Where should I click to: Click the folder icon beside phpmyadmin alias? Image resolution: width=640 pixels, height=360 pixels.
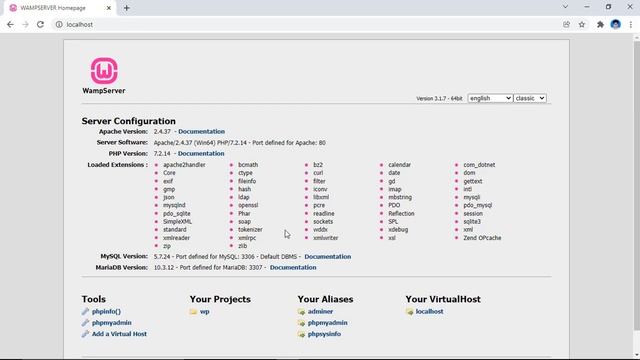pyautogui.click(x=302, y=323)
